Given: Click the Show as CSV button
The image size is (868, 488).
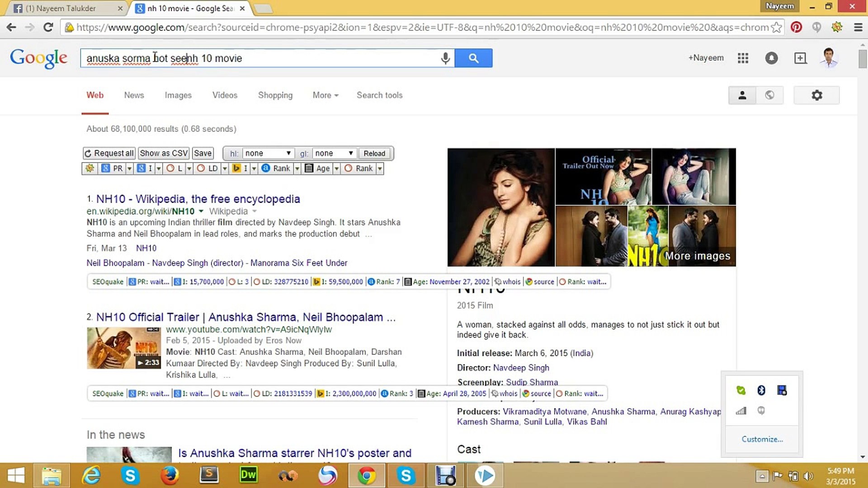Looking at the screenshot, I should point(164,154).
